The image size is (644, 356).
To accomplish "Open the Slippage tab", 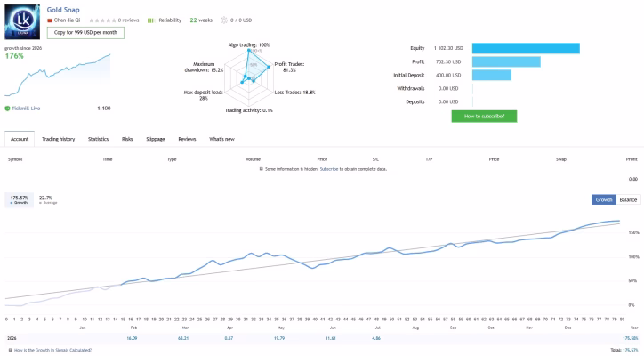I will [x=156, y=139].
